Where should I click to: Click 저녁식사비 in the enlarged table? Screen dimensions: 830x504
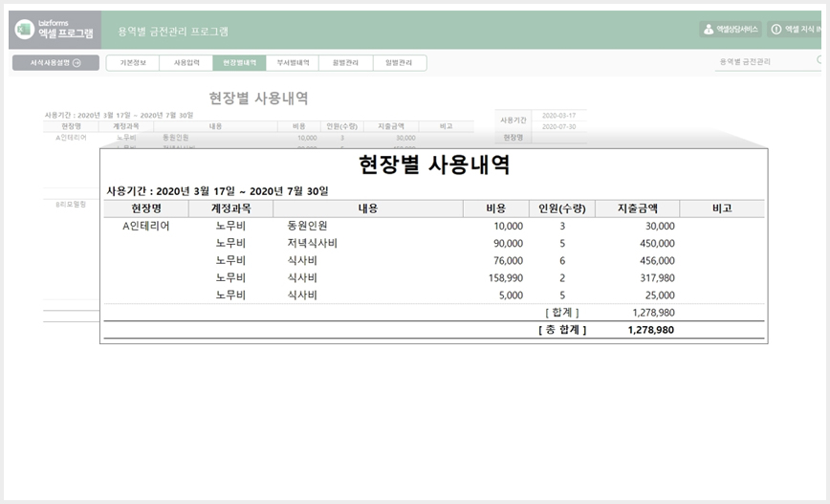pyautogui.click(x=313, y=244)
